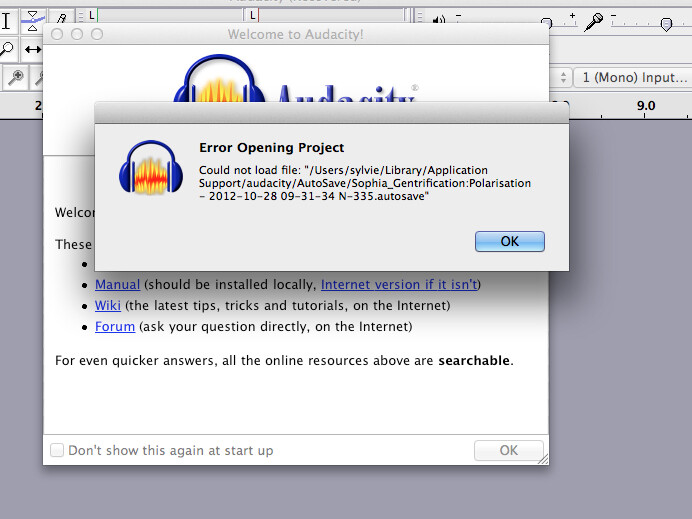The height and width of the screenshot is (519, 692).
Task: Open the Manual link
Action: click(117, 285)
